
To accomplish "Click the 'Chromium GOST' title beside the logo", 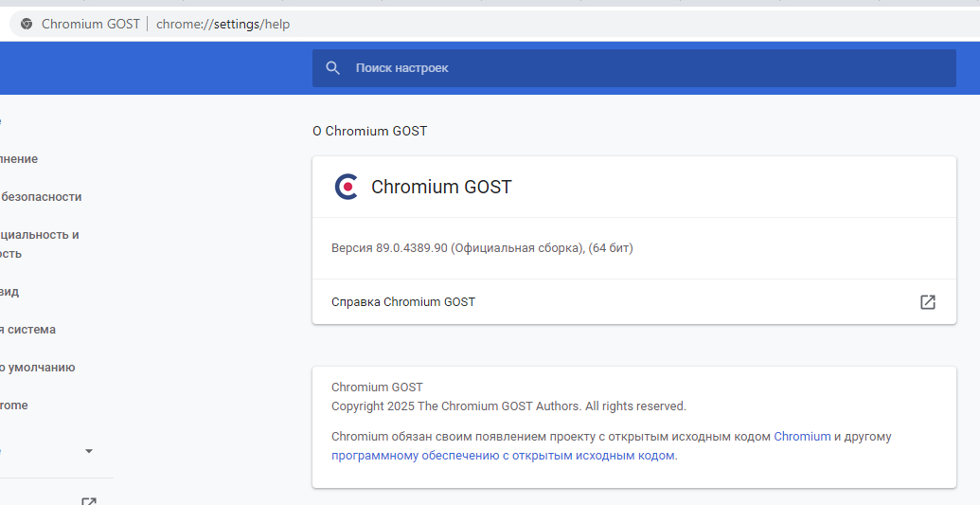I will click(441, 187).
